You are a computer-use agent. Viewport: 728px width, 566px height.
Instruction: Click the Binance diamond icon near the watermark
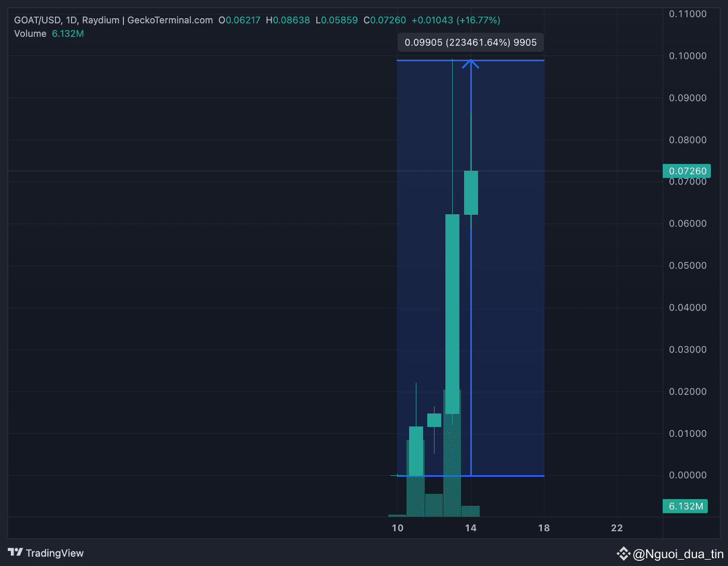(x=624, y=554)
